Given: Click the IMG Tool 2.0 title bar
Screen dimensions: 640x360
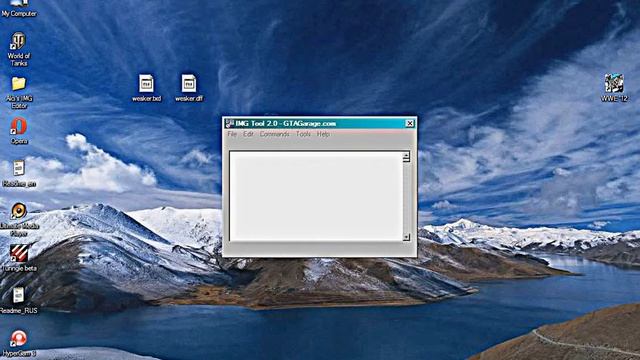Looking at the screenshot, I should pyautogui.click(x=320, y=123).
